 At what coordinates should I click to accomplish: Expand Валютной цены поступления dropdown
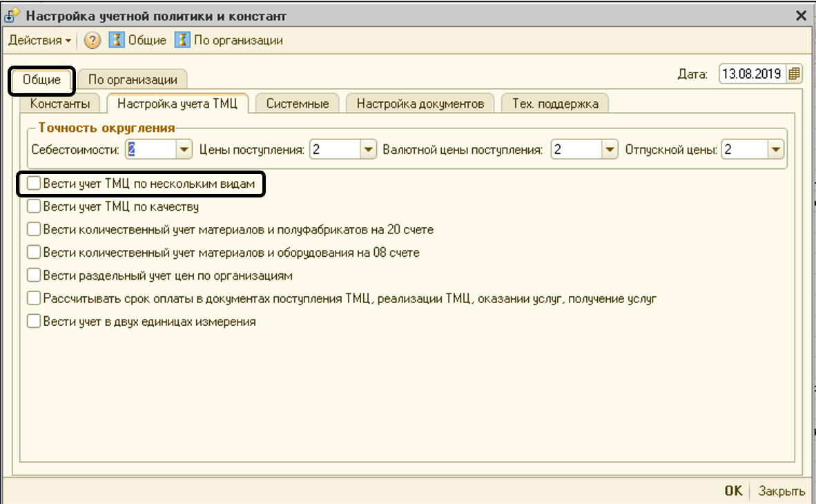coord(610,149)
